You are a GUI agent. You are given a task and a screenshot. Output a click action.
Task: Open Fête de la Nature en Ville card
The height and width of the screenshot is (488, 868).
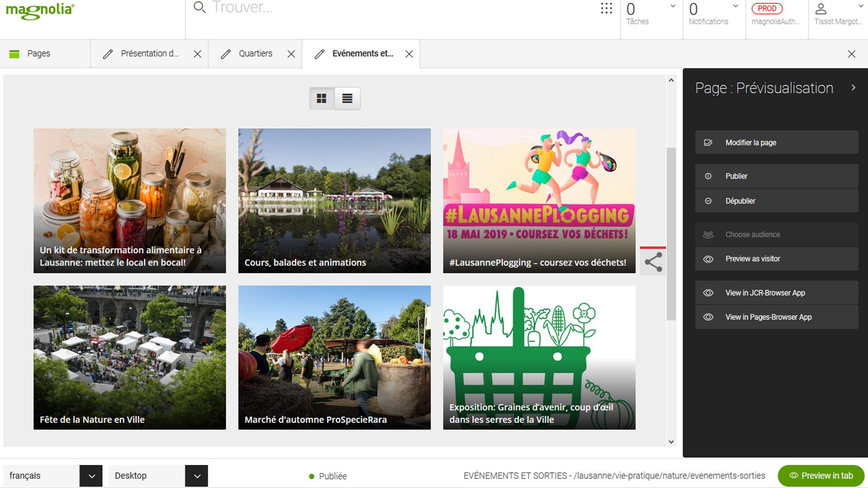click(x=129, y=358)
